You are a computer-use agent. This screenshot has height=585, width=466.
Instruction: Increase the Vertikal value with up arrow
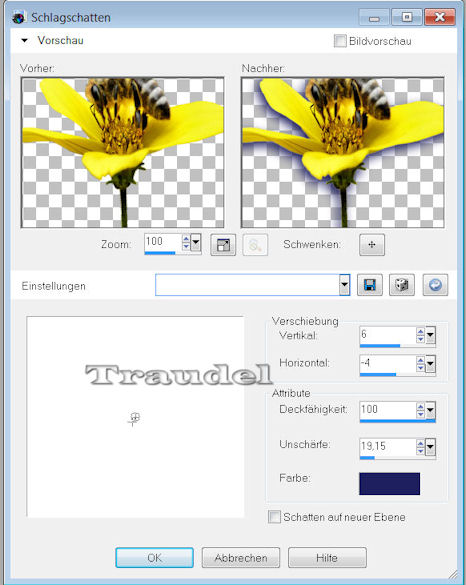pyautogui.click(x=420, y=331)
